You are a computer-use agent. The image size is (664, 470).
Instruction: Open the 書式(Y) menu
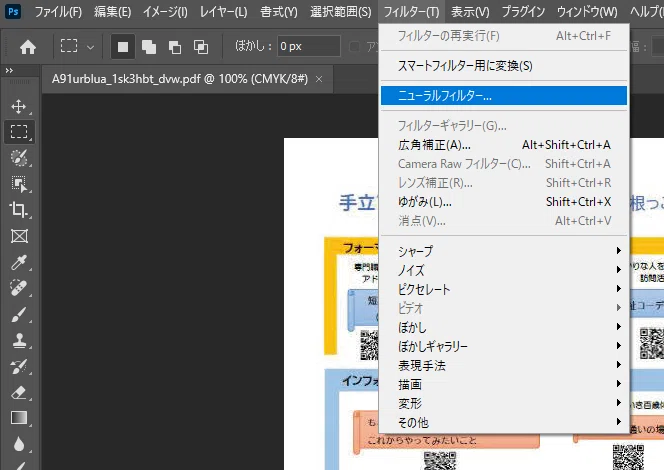click(279, 11)
